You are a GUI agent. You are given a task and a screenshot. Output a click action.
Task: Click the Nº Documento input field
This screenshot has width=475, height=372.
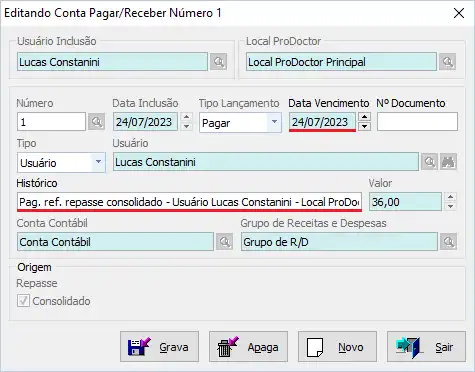click(417, 122)
